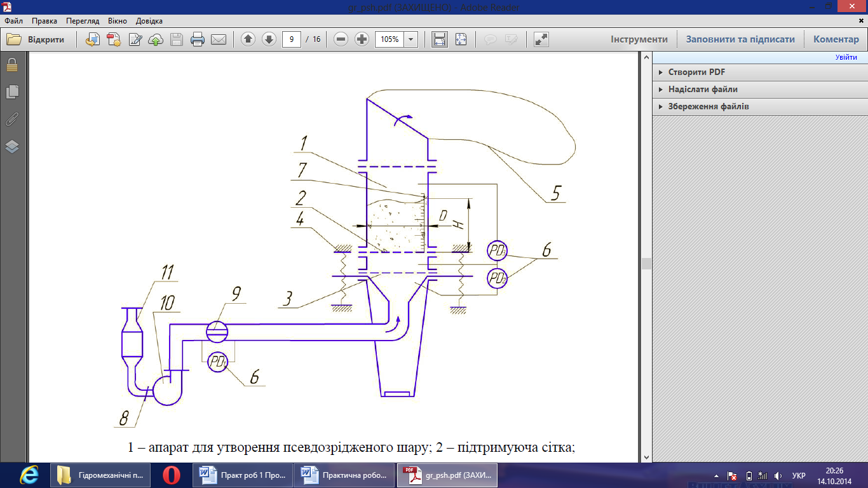The image size is (868, 488).
Task: Toggle fit-to-width scrolling mode
Action: 439,39
